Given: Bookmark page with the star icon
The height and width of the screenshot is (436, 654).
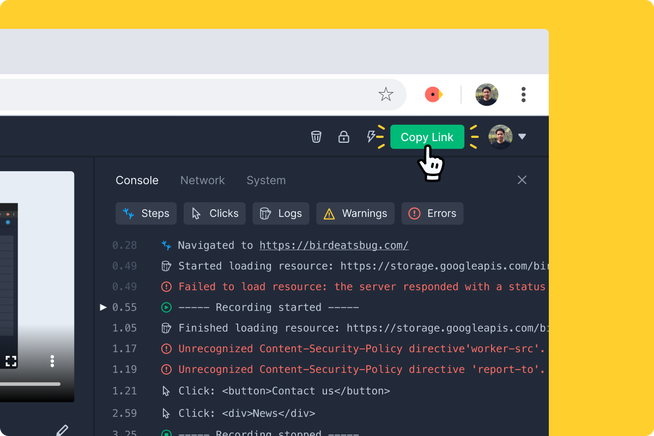Looking at the screenshot, I should click(x=386, y=94).
